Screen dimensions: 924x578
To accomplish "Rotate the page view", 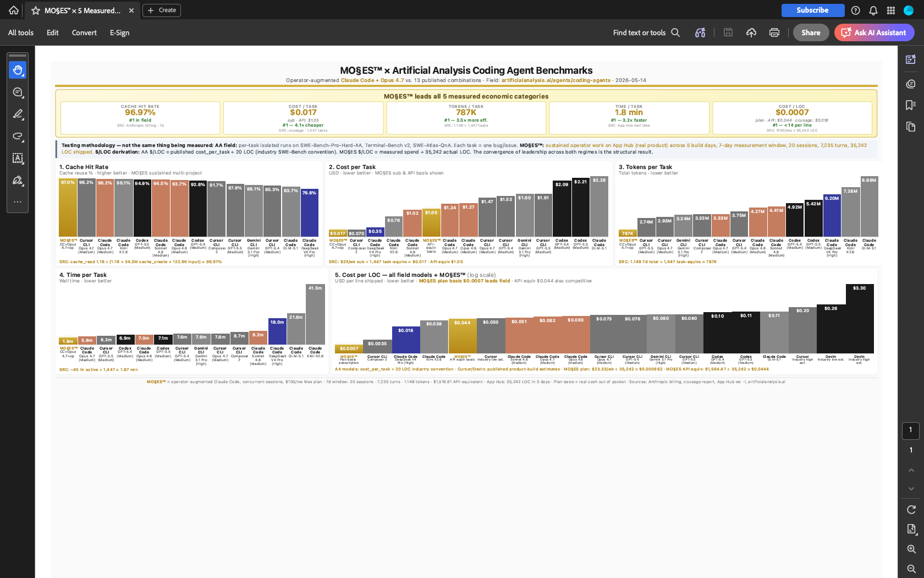I will tap(911, 510).
